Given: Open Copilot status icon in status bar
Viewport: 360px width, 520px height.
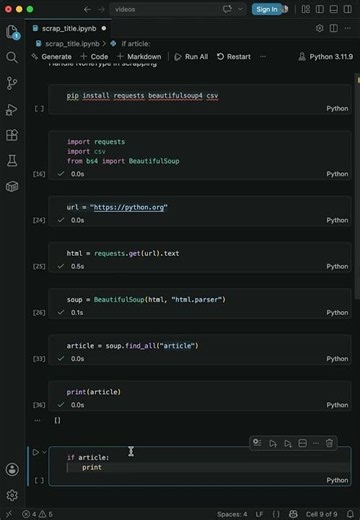Looking at the screenshot, I should point(293,514).
